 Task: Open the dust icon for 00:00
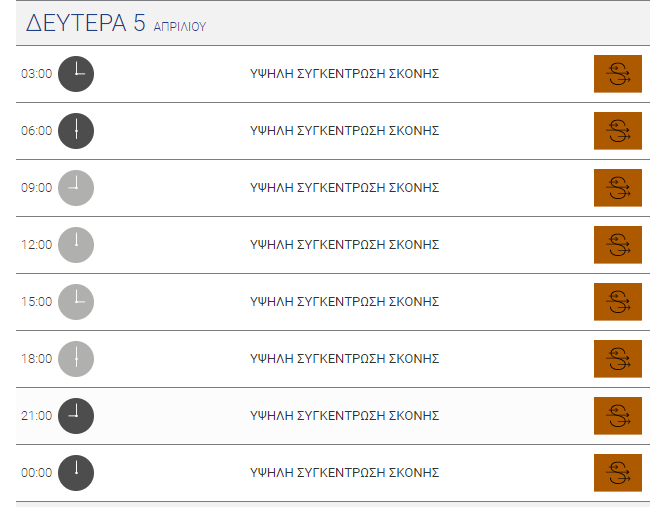[618, 473]
